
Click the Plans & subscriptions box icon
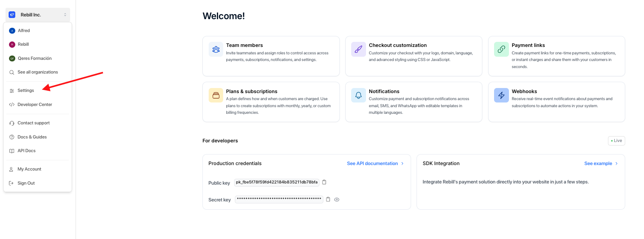[x=216, y=95]
